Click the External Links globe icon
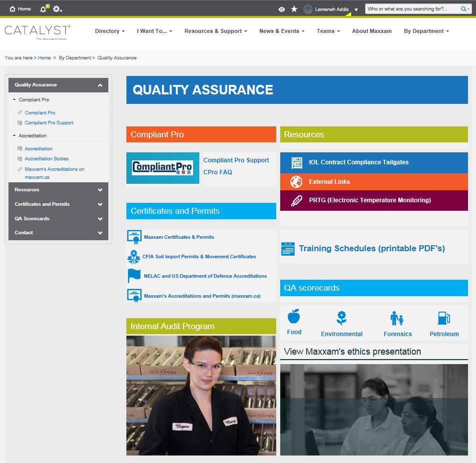476x463 pixels. click(x=296, y=182)
